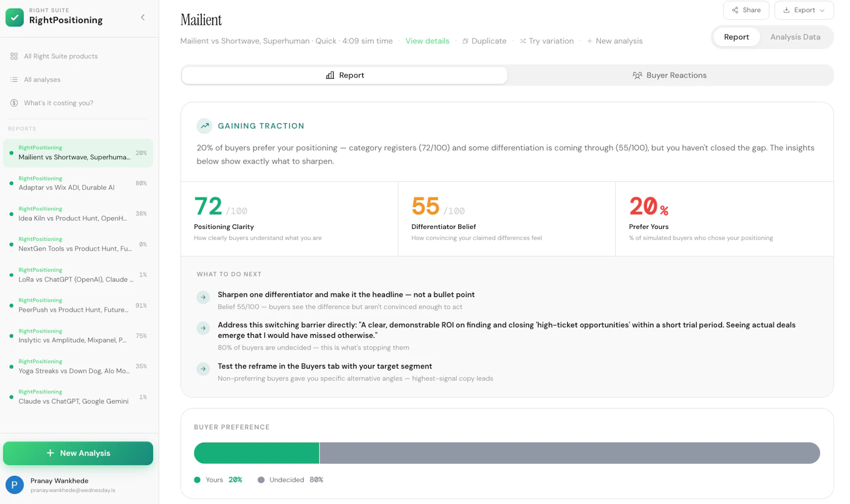Click the Share button

coord(746,10)
